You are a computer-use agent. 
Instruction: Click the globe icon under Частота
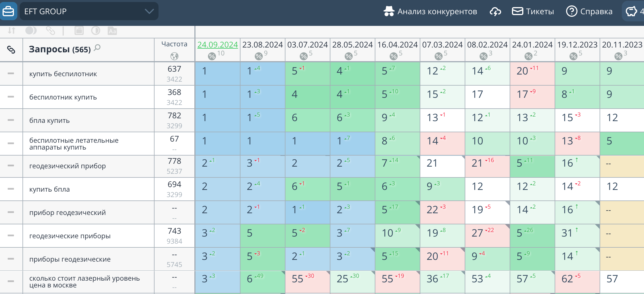(174, 56)
